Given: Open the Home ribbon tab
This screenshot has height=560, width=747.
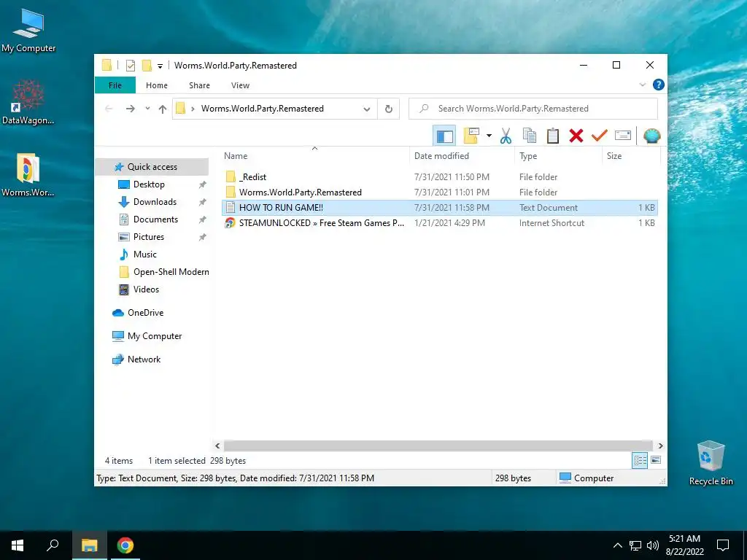Looking at the screenshot, I should [157, 85].
